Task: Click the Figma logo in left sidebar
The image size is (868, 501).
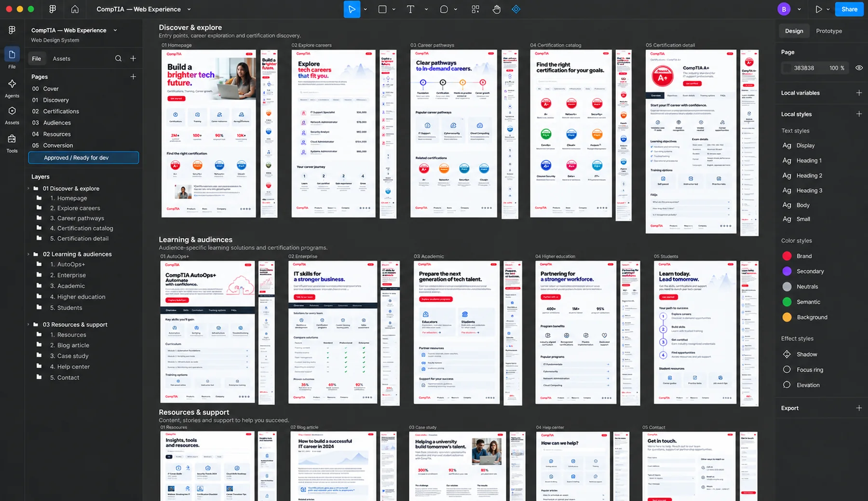Action: click(12, 30)
